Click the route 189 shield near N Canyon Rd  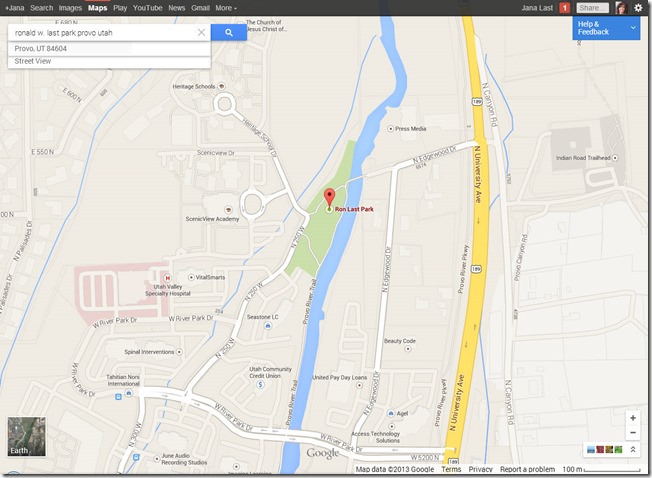[477, 101]
